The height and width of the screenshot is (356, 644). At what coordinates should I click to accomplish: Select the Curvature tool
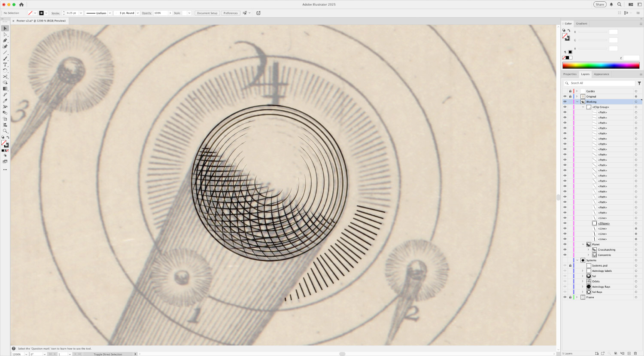pos(5,46)
